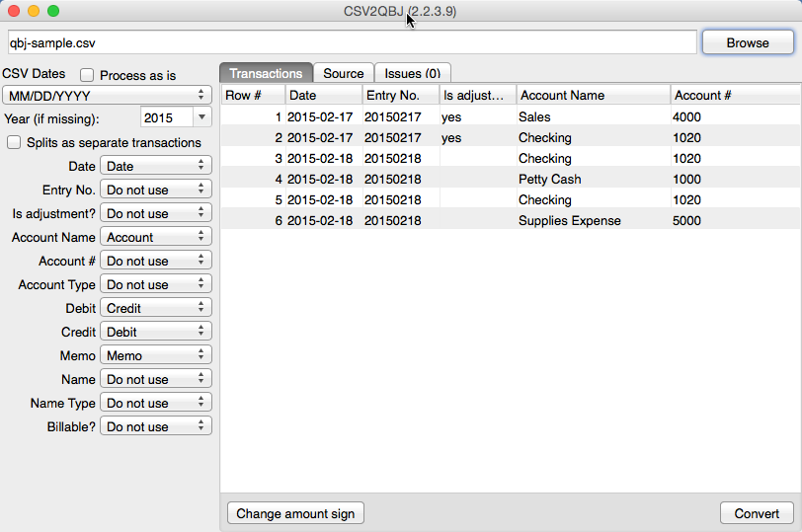Minimize the window with the yellow button
This screenshot has height=532, width=802.
coord(34,11)
